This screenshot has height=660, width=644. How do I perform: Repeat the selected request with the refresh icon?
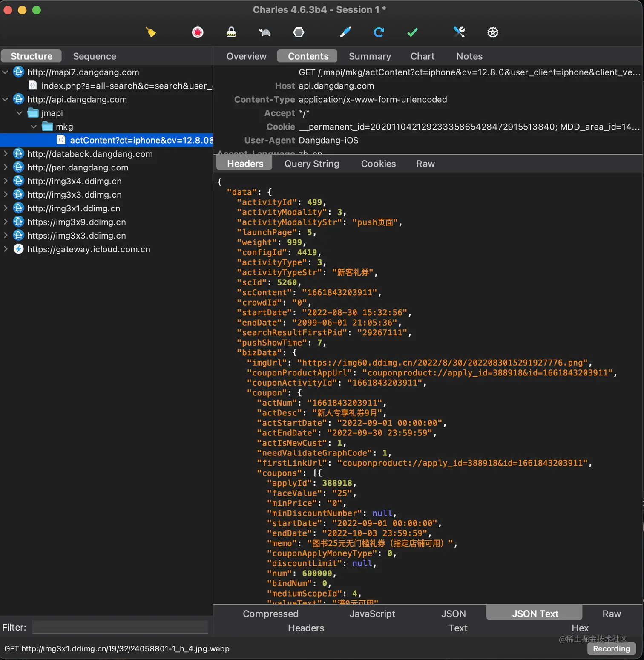coord(379,32)
